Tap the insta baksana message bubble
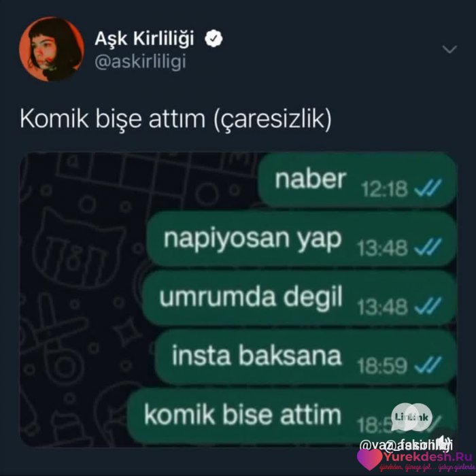The image size is (476, 476). pos(306,356)
